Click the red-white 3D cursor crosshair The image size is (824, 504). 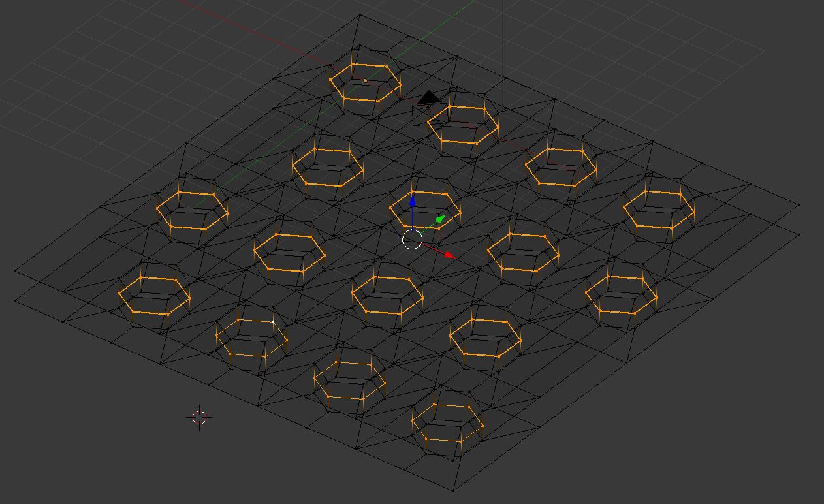200,418
